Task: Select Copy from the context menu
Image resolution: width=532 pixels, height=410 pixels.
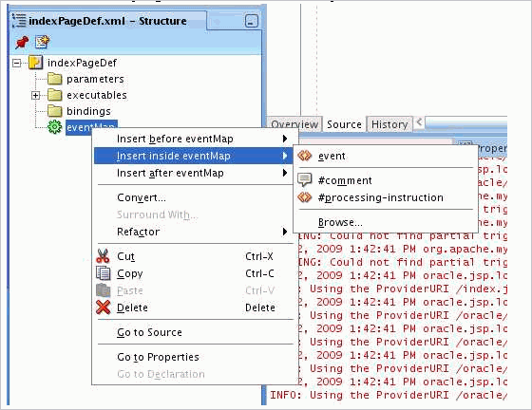Action: [194, 273]
